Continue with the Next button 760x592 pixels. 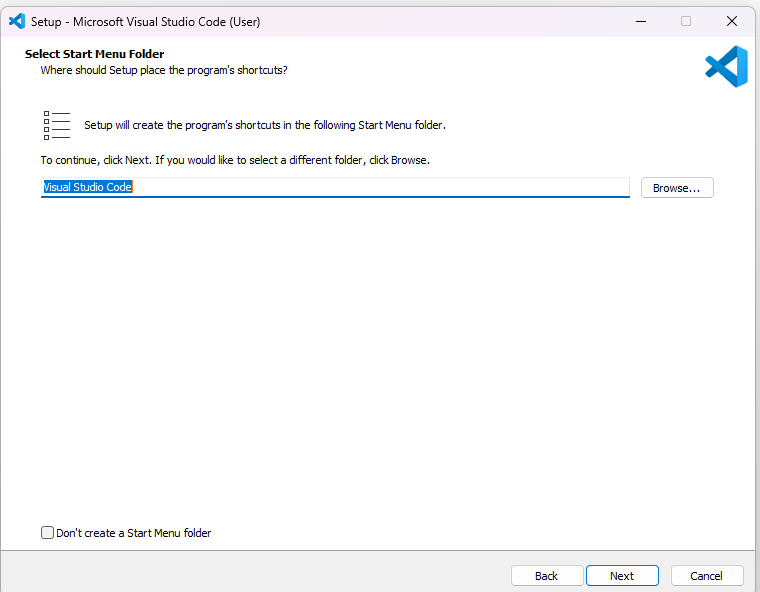[x=622, y=576]
